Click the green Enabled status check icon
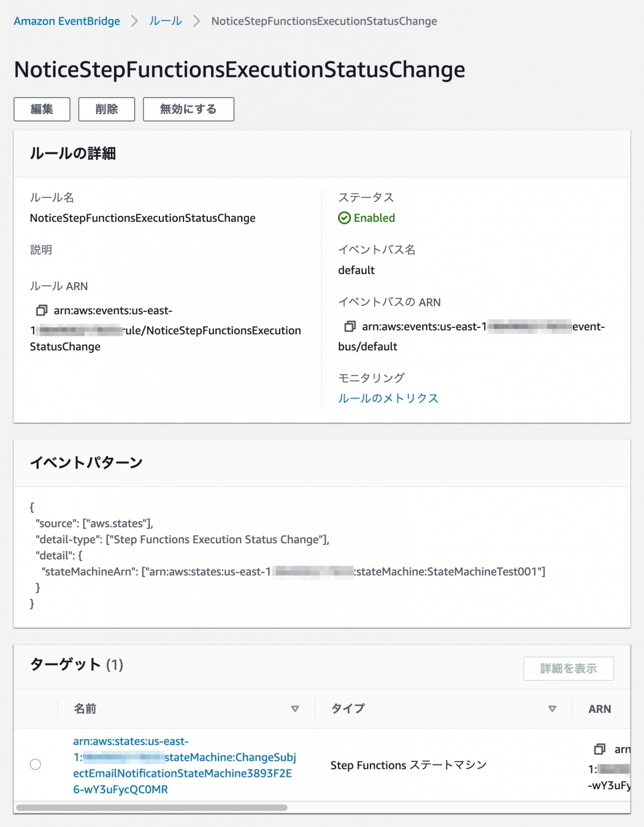Viewport: 644px width, 827px height. coord(345,218)
